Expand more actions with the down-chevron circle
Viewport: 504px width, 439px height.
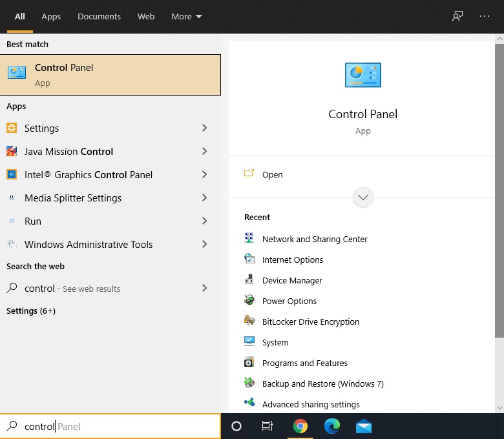(x=363, y=198)
